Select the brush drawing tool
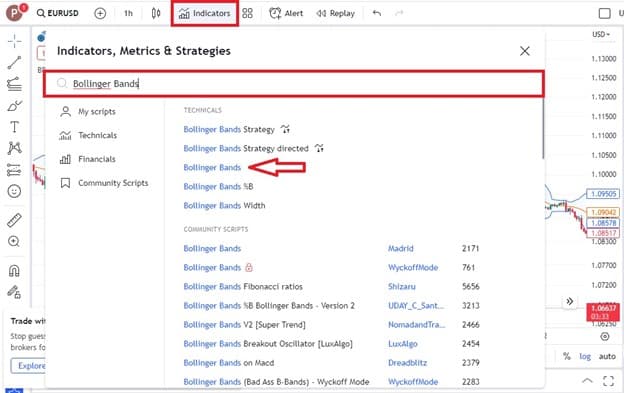Screen dimensions: 624x393 pyautogui.click(x=14, y=106)
